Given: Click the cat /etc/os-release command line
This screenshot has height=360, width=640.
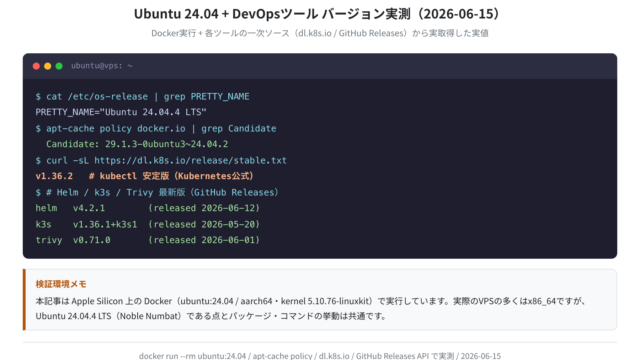Looking at the screenshot, I should 142,97.
